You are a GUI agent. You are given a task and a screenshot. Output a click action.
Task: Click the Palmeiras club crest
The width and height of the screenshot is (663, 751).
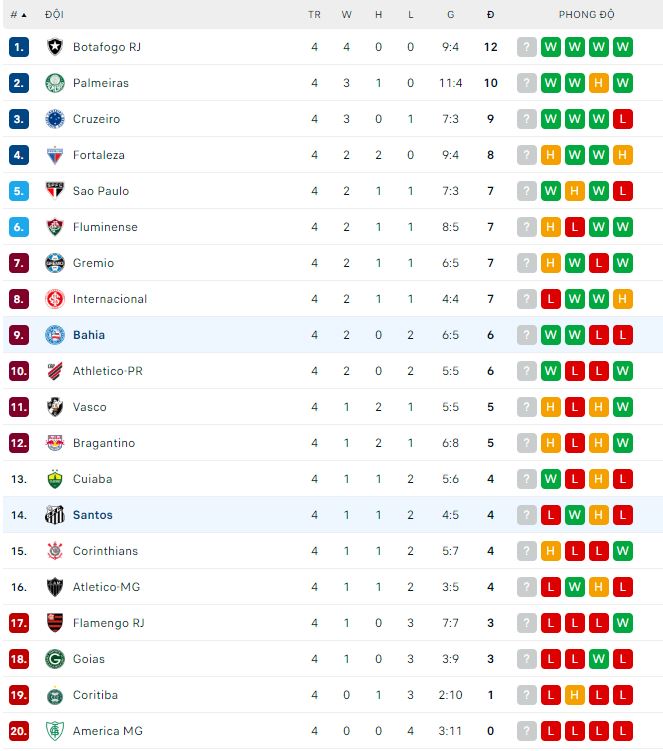click(55, 83)
